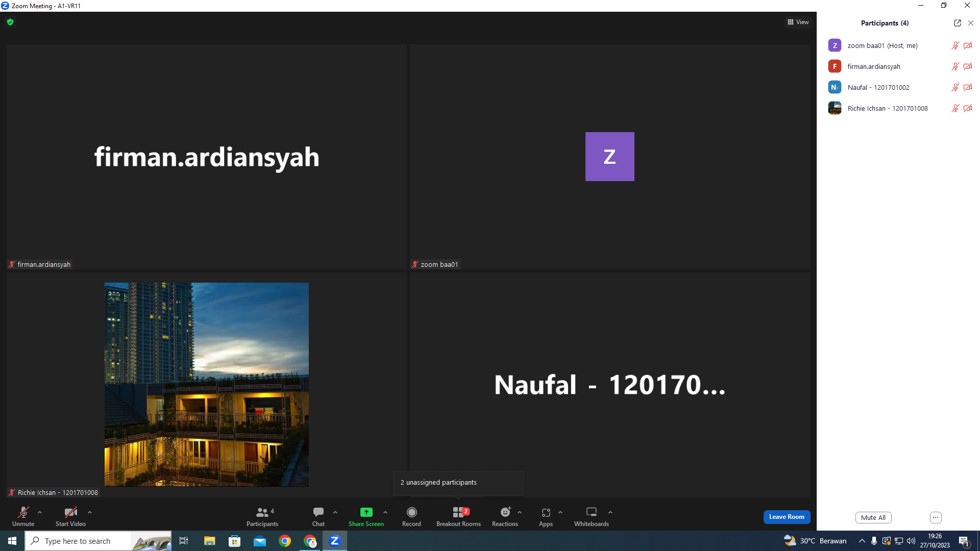Select zoom baa01 (Host, me) in participant list
The width and height of the screenshot is (980, 551).
click(x=899, y=45)
